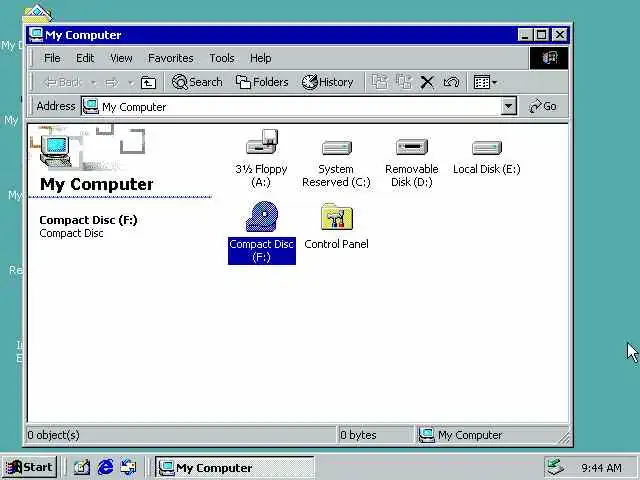
Task: Click the '0 object(s)' status bar text
Action: pos(53,435)
